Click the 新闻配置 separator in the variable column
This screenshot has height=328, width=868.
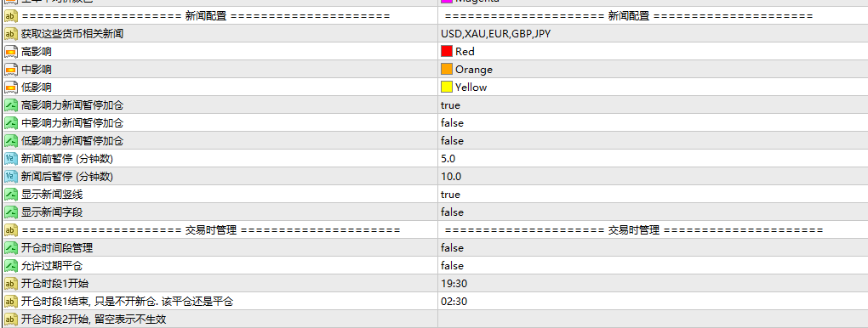[206, 16]
